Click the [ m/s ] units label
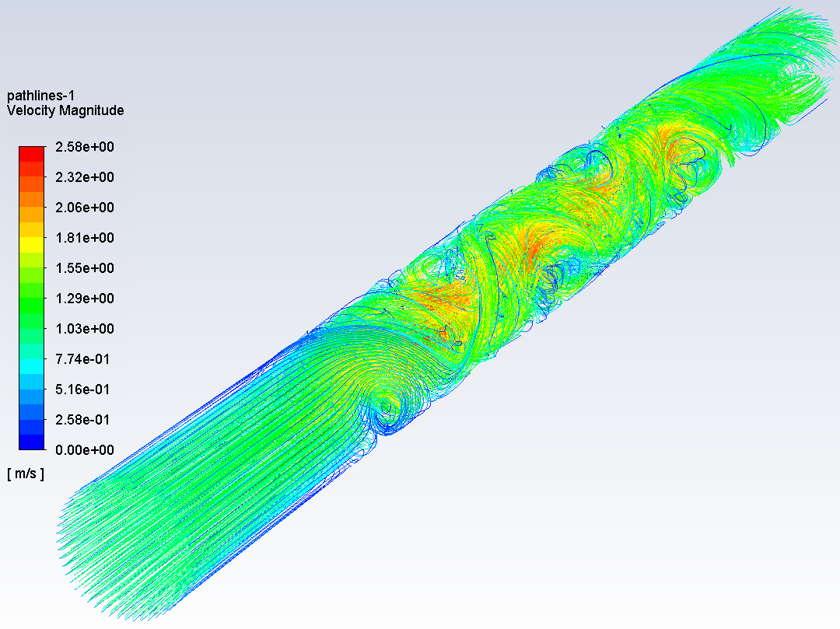Image resolution: width=840 pixels, height=629 pixels. pos(26,473)
